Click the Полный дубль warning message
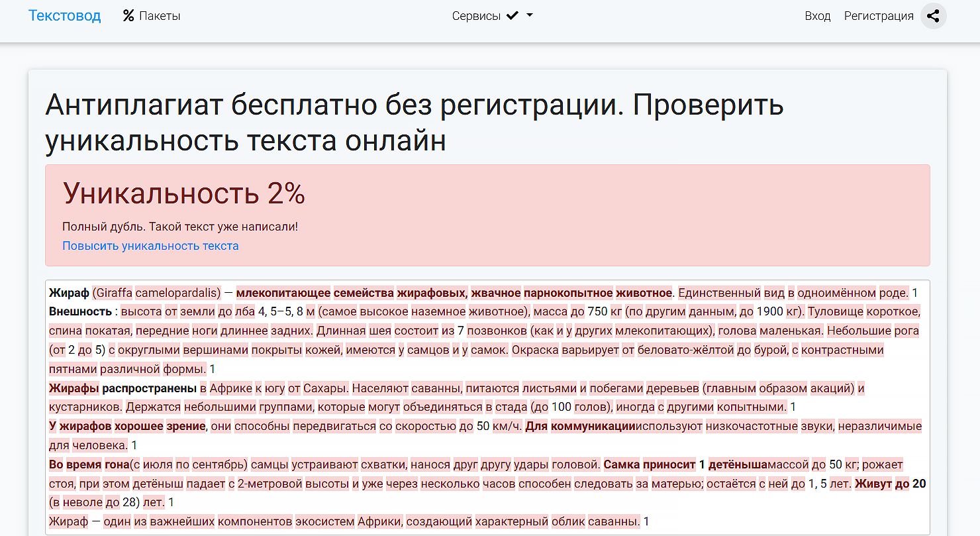This screenshot has height=536, width=980. click(180, 227)
